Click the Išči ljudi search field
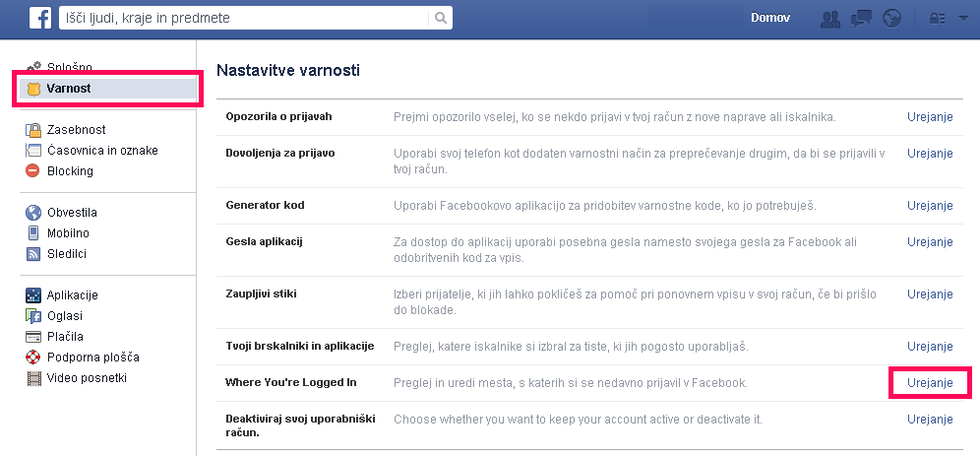The height and width of the screenshot is (456, 980). 244,18
